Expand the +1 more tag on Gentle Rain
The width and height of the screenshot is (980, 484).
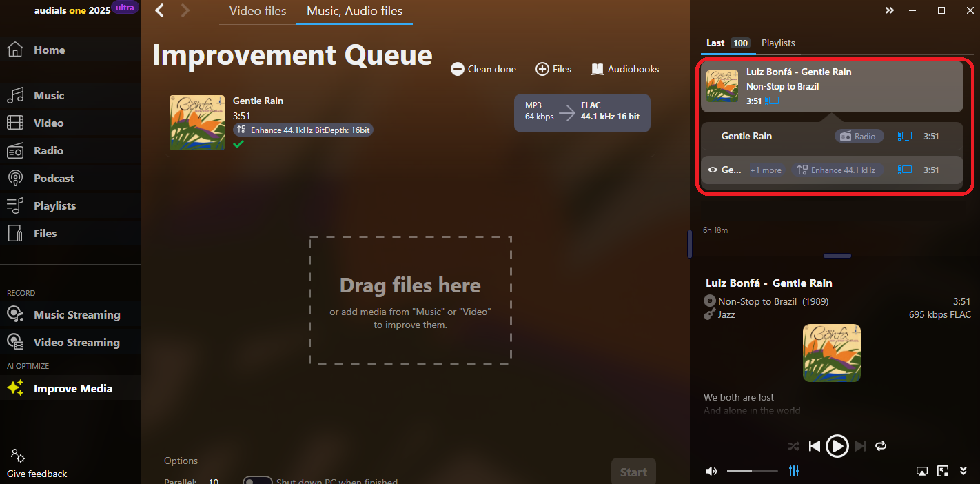coord(766,170)
